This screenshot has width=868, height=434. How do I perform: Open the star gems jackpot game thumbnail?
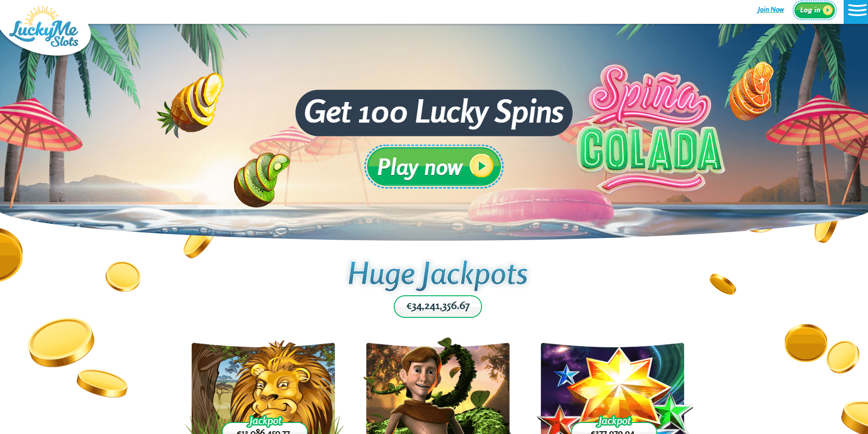pos(613,389)
